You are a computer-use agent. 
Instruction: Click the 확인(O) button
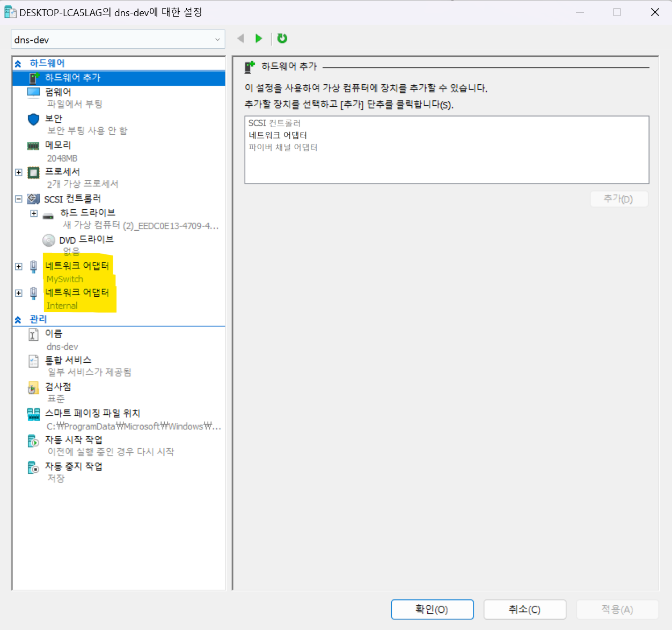432,610
